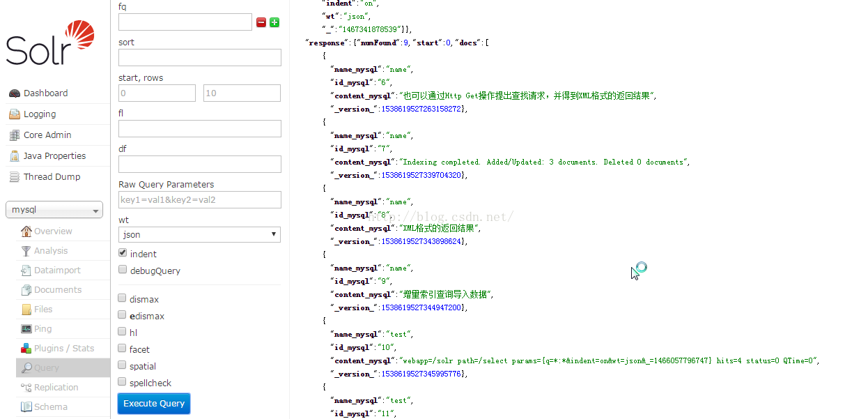Click the Schema icon
868x419 pixels.
pos(26,407)
